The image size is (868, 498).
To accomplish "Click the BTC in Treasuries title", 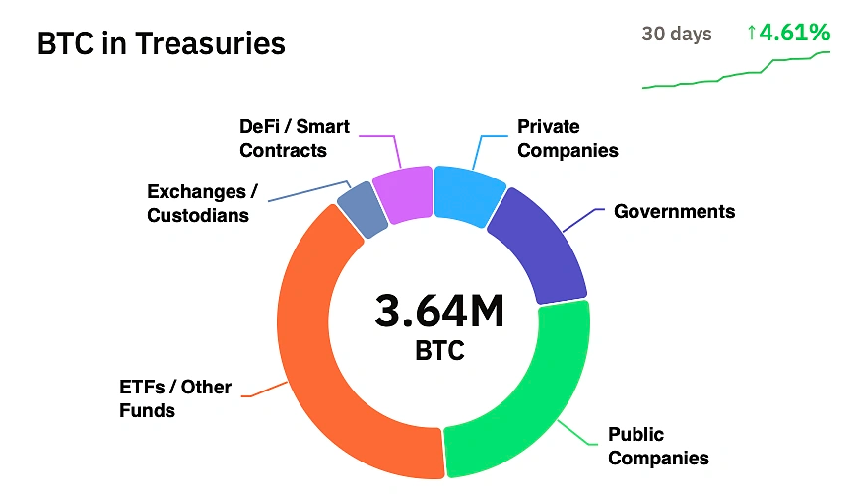I will 162,43.
